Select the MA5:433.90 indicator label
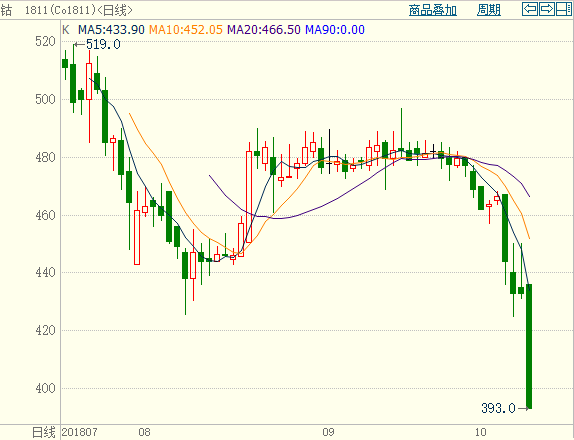 pyautogui.click(x=111, y=30)
